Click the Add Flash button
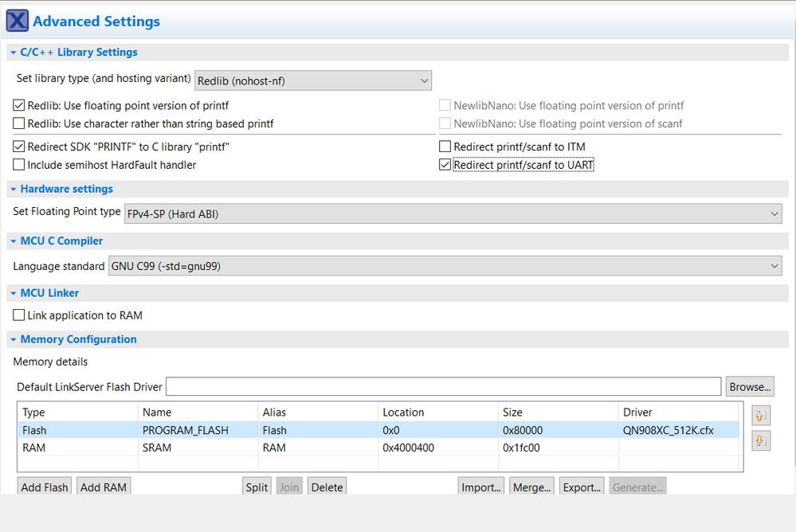The width and height of the screenshot is (796, 532). tap(45, 487)
